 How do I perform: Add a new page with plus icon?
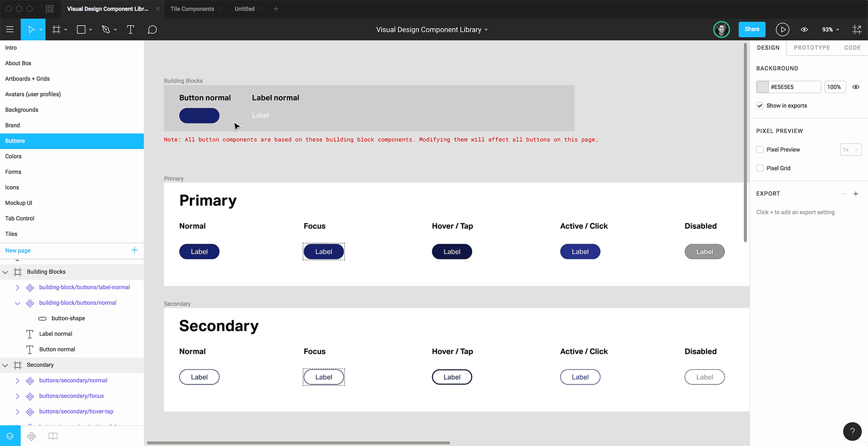134,250
